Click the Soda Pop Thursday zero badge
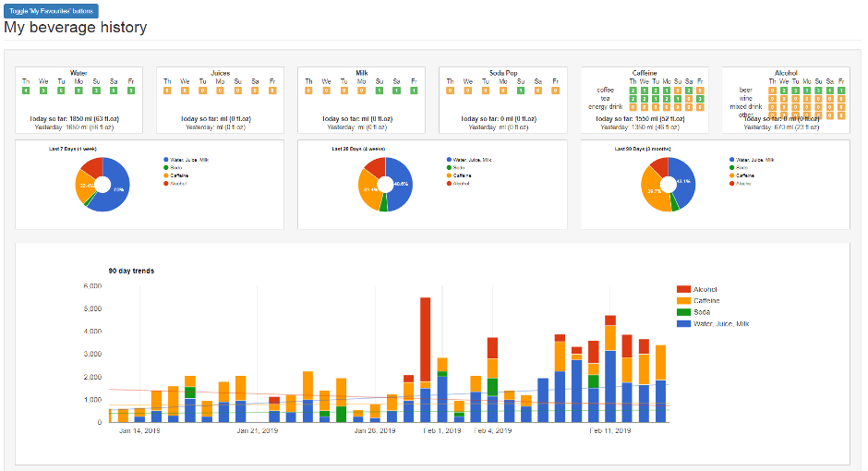868x471 pixels. [450, 91]
